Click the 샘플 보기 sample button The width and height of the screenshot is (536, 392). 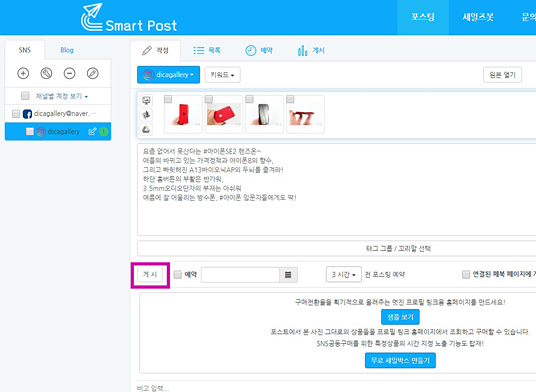click(400, 317)
